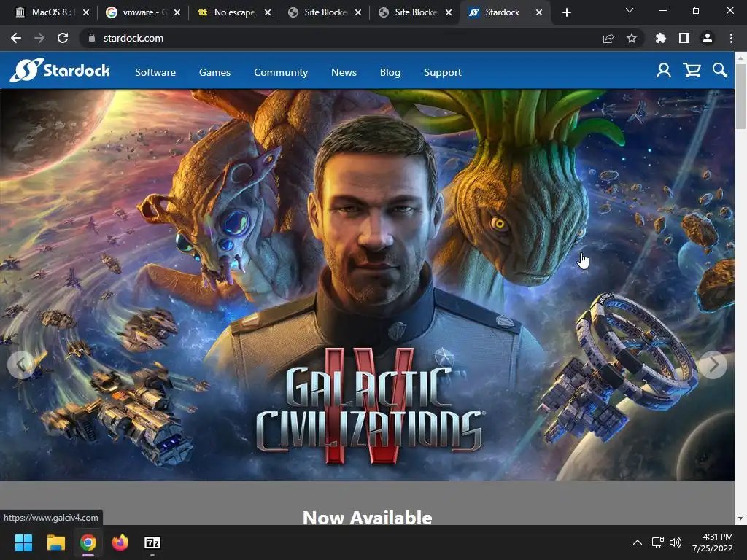Open the Software menu
The image size is (747, 560).
tap(155, 72)
